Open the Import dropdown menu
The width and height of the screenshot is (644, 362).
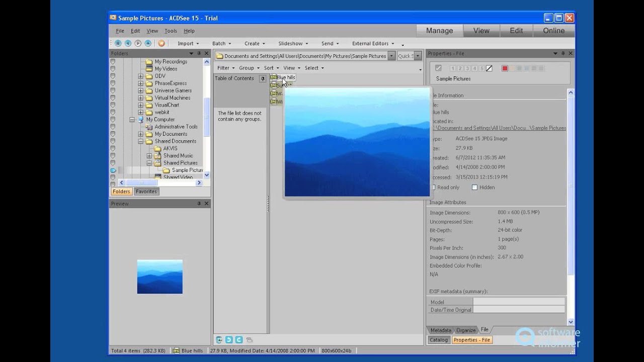[188, 44]
